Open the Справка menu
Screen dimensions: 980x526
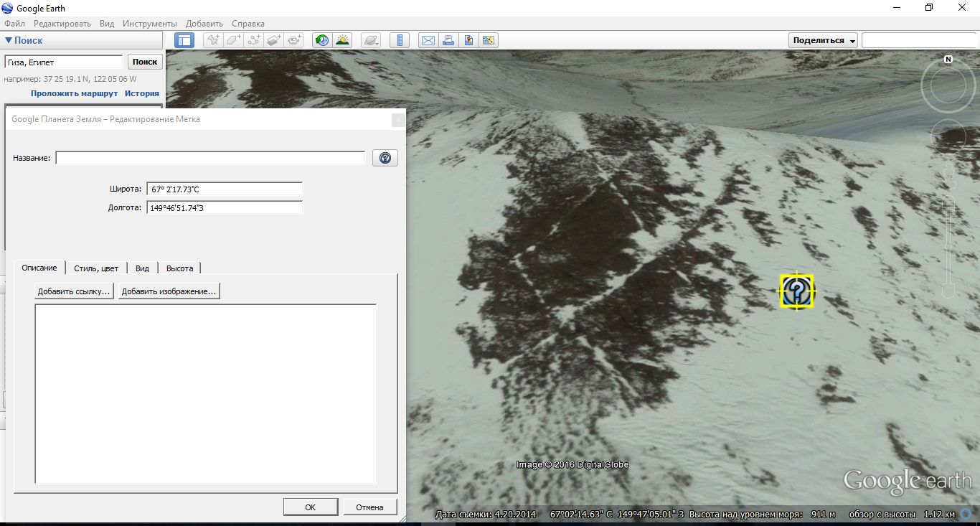click(x=248, y=24)
